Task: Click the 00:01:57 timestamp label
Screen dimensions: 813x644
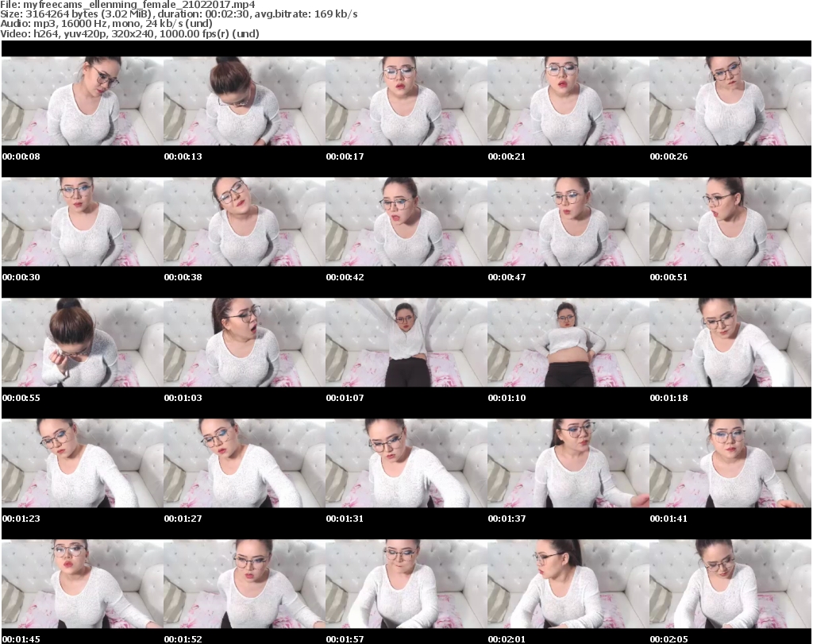Action: click(x=345, y=639)
